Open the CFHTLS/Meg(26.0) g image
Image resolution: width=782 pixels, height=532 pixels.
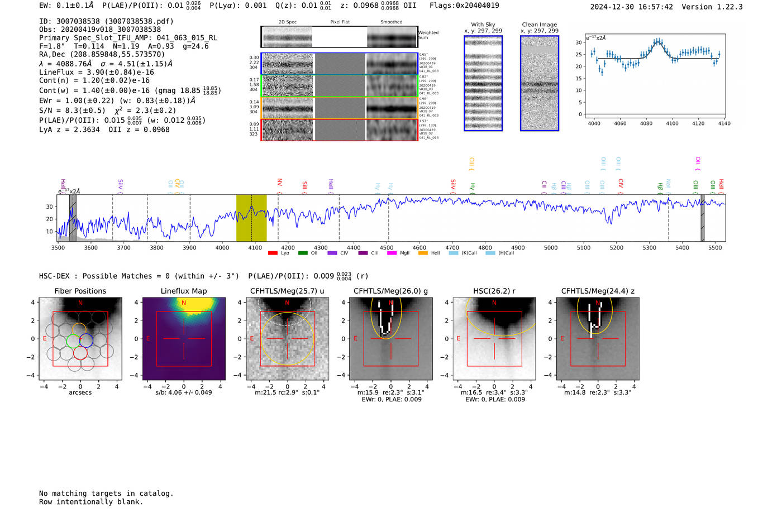point(390,339)
